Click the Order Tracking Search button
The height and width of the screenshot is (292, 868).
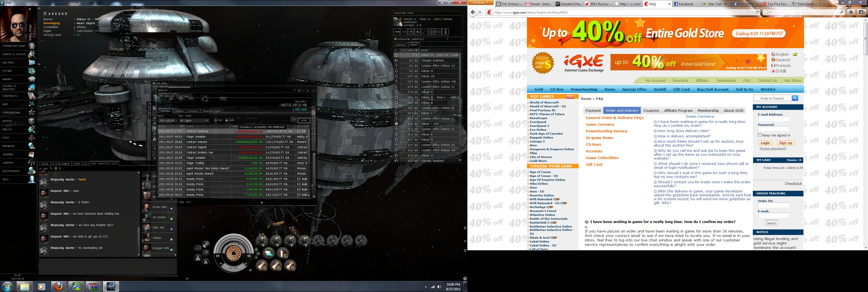pos(771,223)
